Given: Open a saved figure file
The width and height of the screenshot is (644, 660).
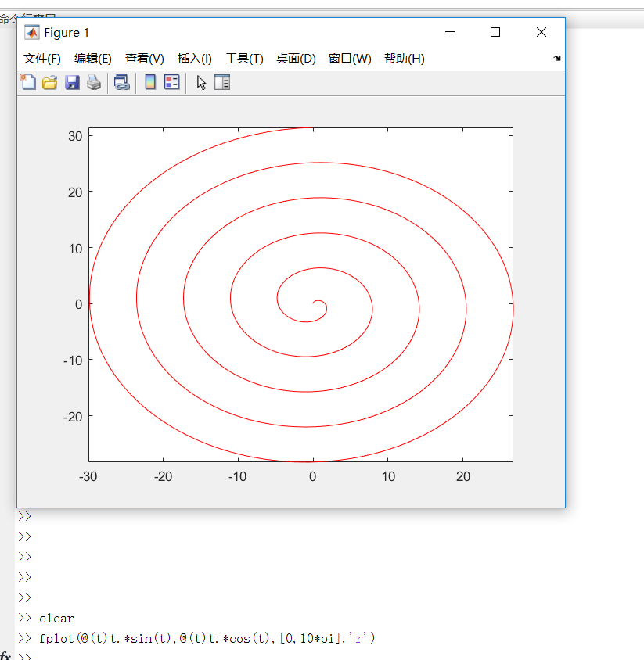Looking at the screenshot, I should point(50,82).
